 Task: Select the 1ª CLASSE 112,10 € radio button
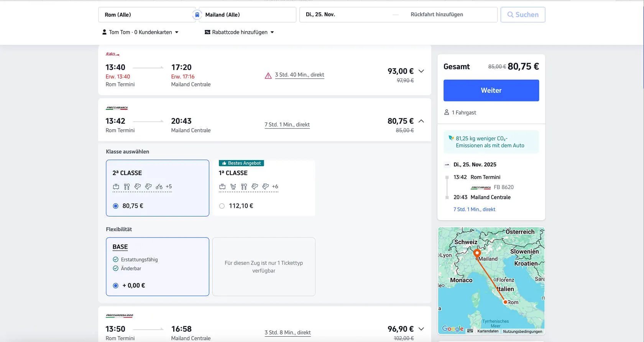coord(222,206)
